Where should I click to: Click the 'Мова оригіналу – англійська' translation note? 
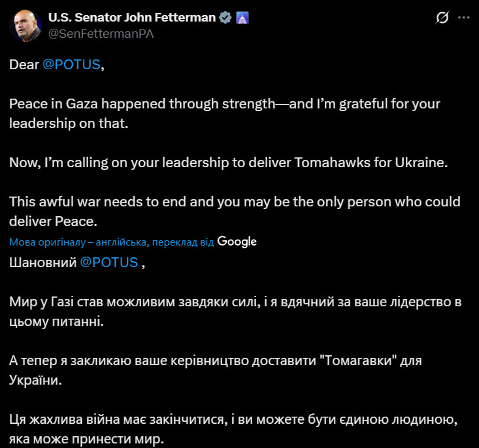click(x=78, y=242)
